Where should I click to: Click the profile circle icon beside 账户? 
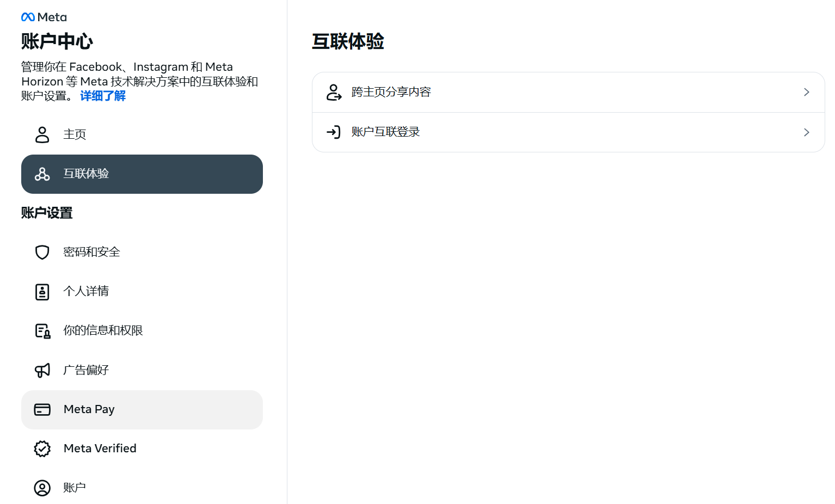point(42,488)
